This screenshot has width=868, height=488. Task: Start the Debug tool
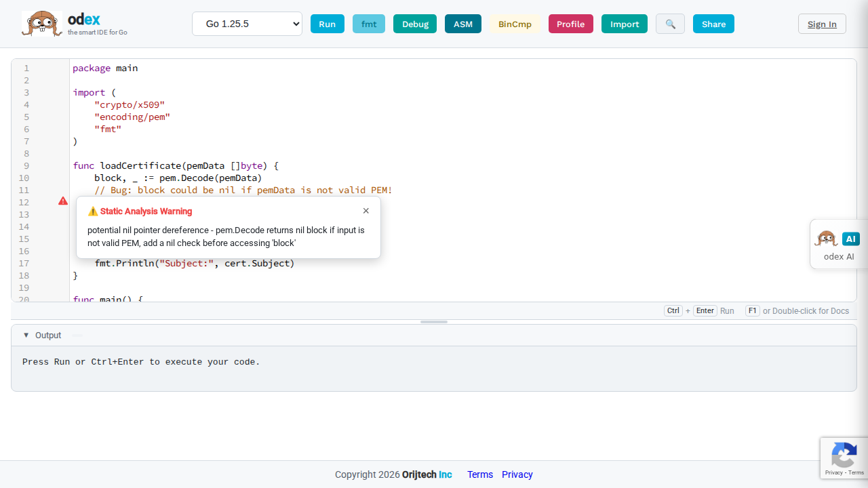415,24
